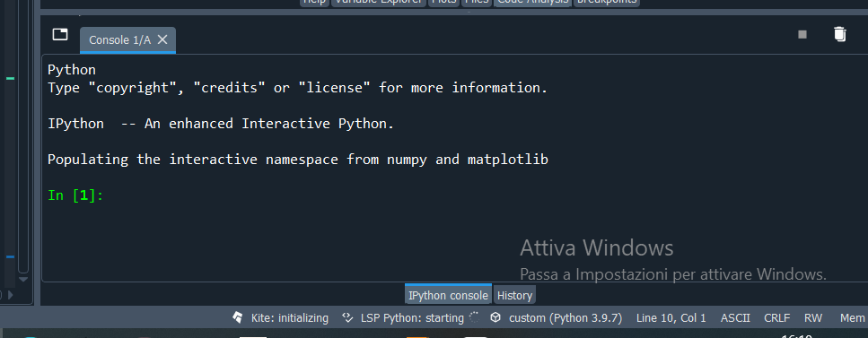The image size is (868, 338).
Task: Click the LSP Python: starting status
Action: pyautogui.click(x=412, y=318)
